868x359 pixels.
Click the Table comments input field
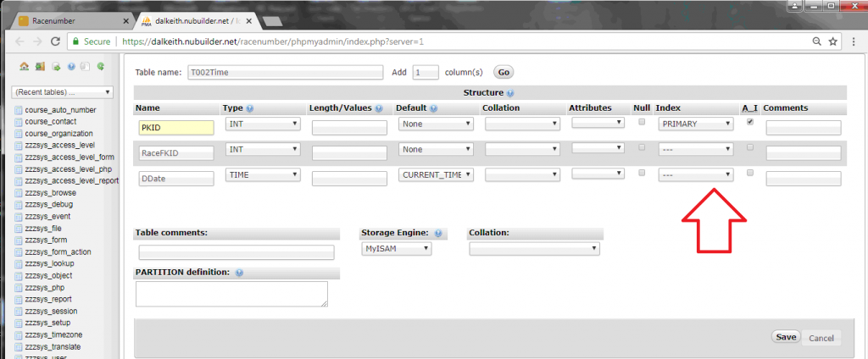[x=236, y=252]
